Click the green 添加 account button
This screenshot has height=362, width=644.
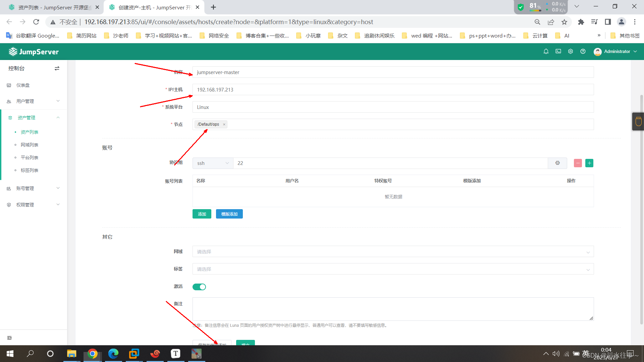[x=202, y=214]
